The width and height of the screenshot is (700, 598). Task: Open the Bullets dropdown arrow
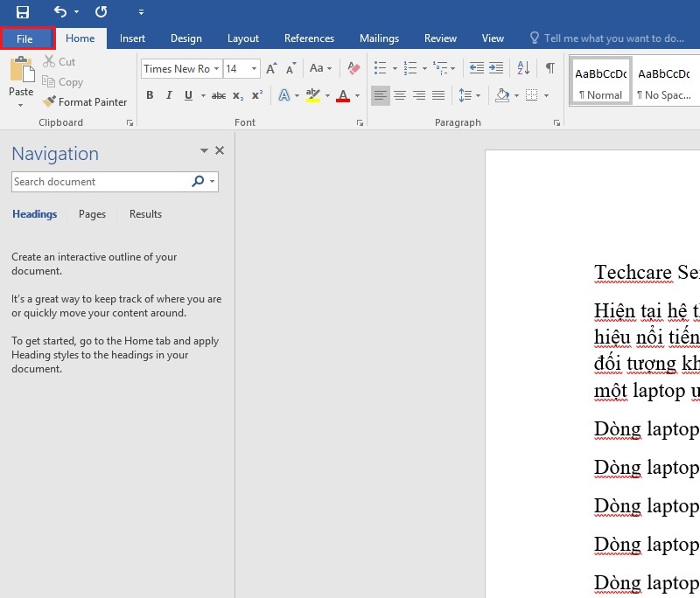coord(395,68)
